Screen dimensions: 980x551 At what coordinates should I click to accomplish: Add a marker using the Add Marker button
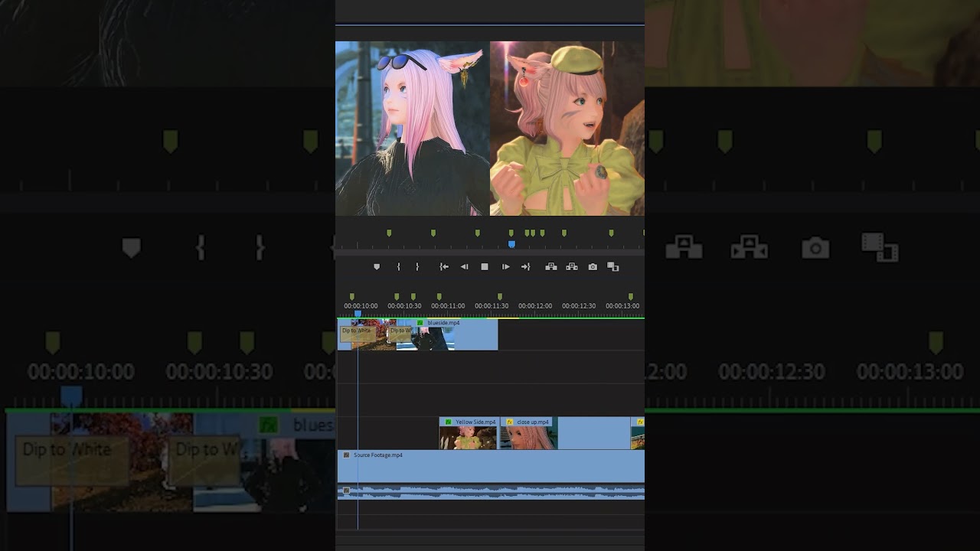tap(377, 267)
